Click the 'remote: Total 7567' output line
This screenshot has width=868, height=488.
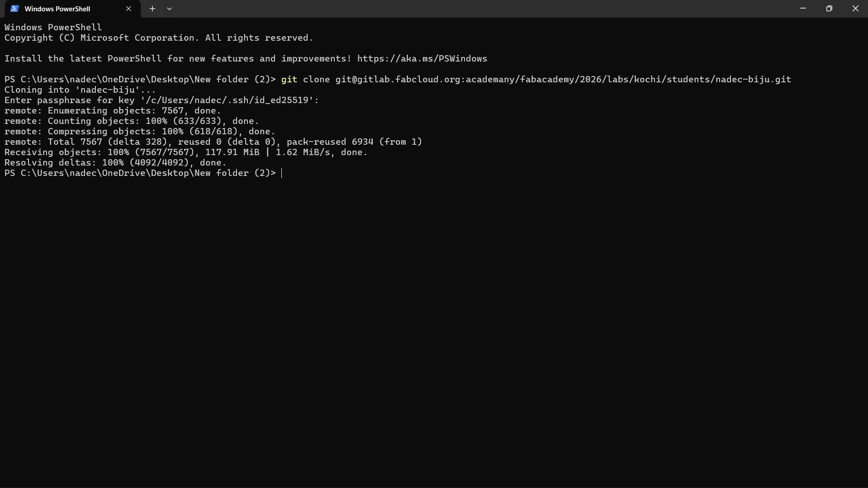coord(213,142)
